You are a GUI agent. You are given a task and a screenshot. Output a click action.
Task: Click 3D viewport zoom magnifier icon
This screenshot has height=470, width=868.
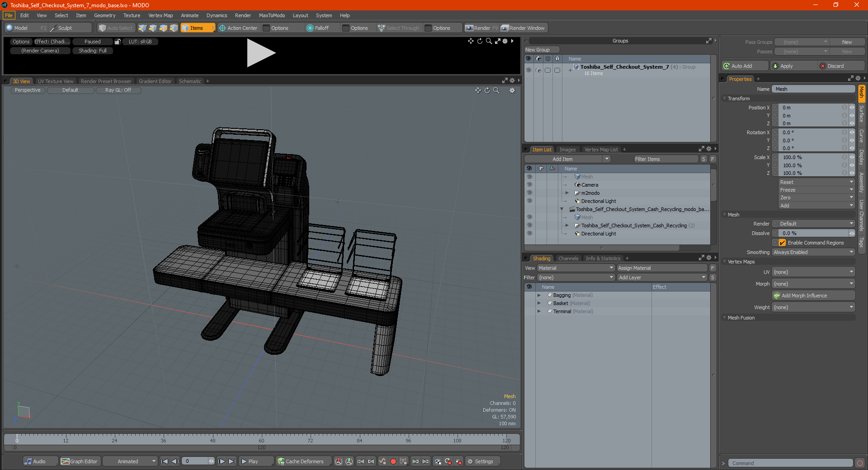(x=496, y=90)
